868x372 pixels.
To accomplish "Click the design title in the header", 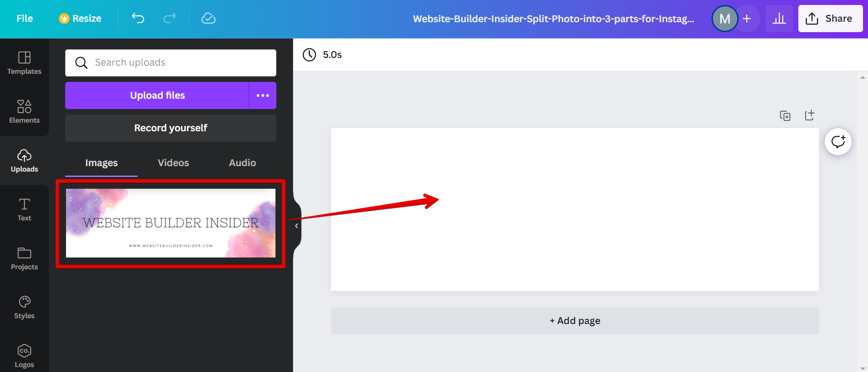I will coord(554,19).
